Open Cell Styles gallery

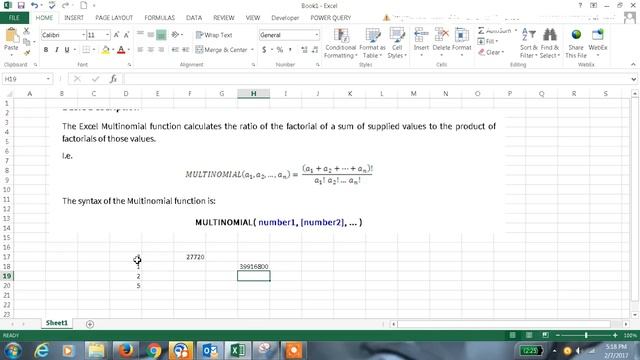point(397,43)
